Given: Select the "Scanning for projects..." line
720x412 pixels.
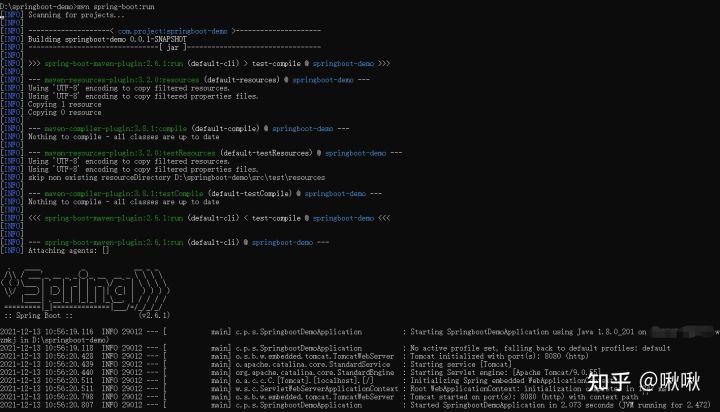Looking at the screenshot, I should click(x=76, y=15).
